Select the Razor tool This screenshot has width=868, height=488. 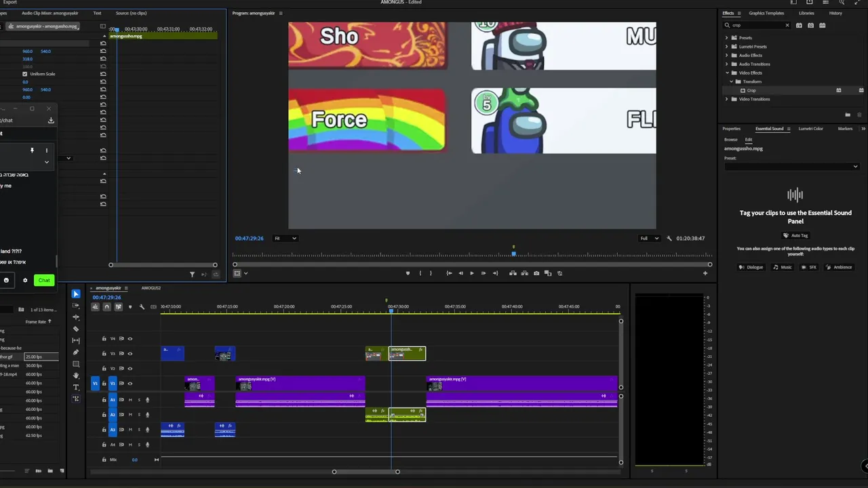pyautogui.click(x=76, y=329)
